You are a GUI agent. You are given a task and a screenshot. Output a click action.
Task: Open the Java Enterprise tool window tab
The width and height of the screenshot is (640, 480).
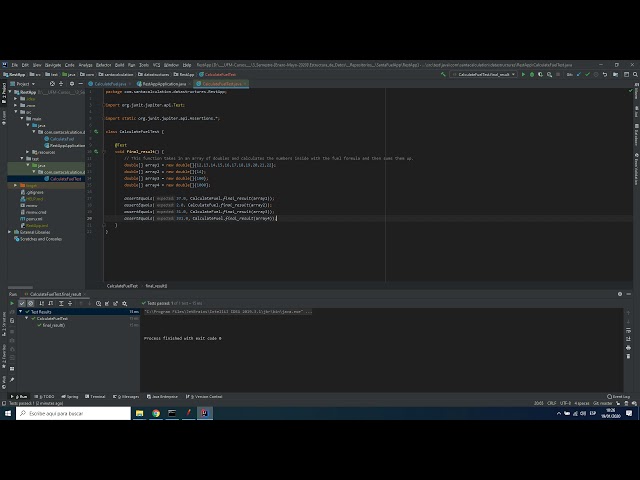coord(162,396)
